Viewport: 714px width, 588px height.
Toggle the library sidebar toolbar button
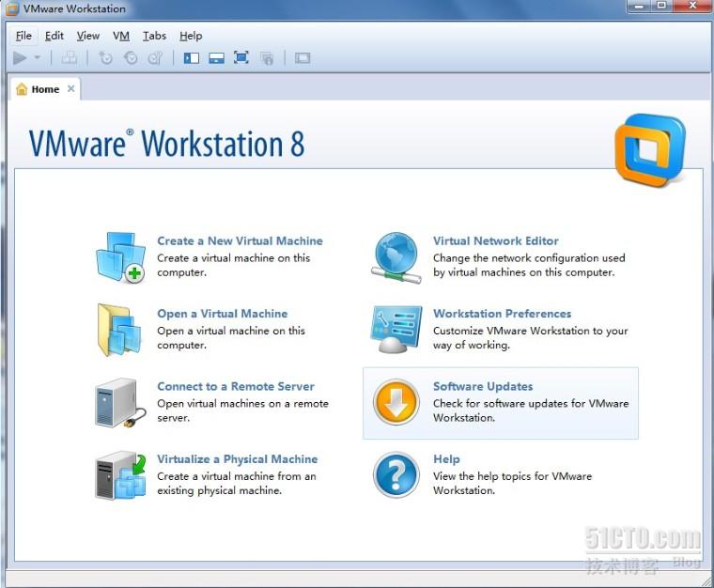[192, 58]
